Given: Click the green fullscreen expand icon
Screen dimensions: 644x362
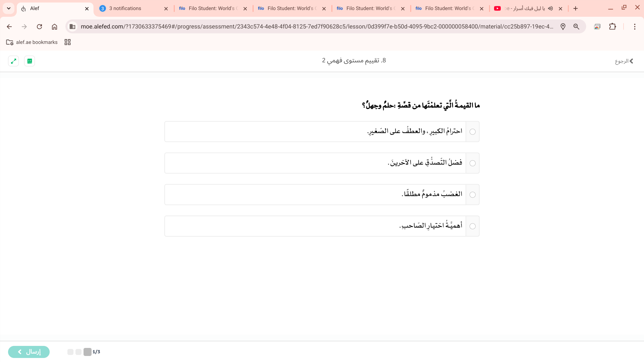Looking at the screenshot, I should (x=13, y=61).
